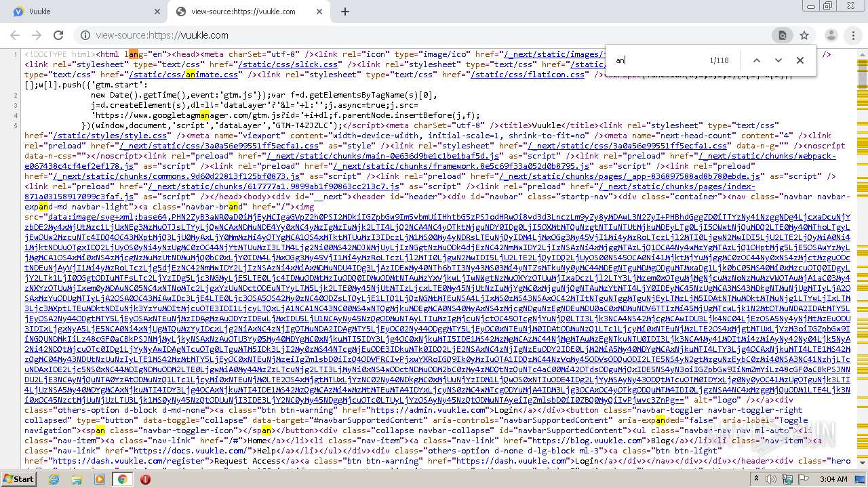Image resolution: width=868 pixels, height=488 pixels.
Task: Open Windows Explorer from taskbar
Action: point(77,479)
